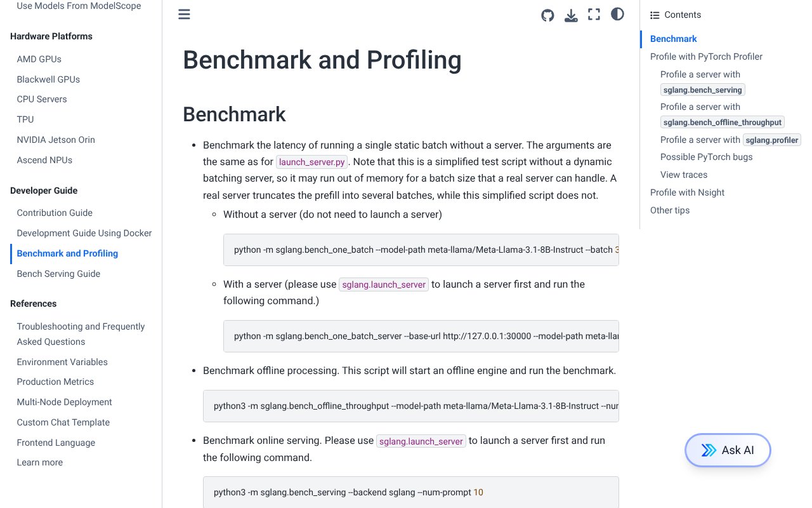The width and height of the screenshot is (812, 508).
Task: Open the Contribution Guide sidebar entry
Action: coord(55,213)
